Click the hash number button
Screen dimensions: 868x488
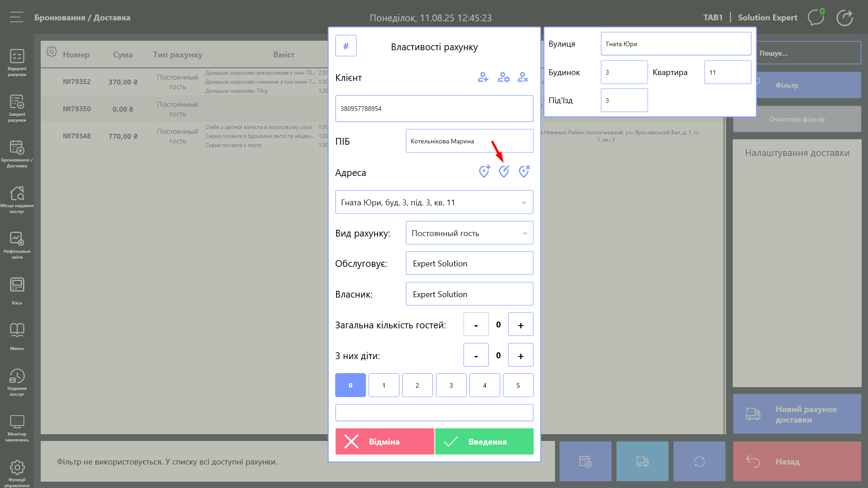tap(346, 46)
